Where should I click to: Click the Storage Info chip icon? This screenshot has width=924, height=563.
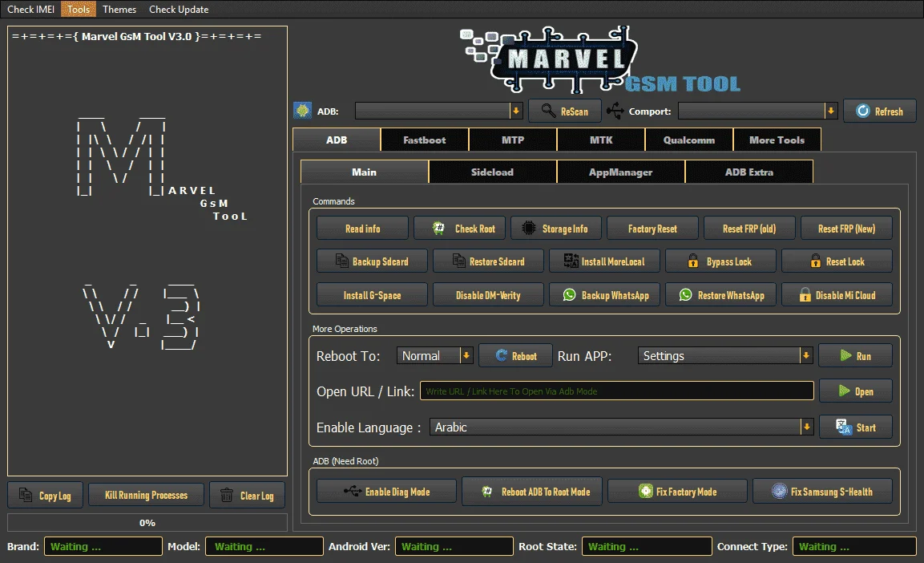click(x=529, y=228)
